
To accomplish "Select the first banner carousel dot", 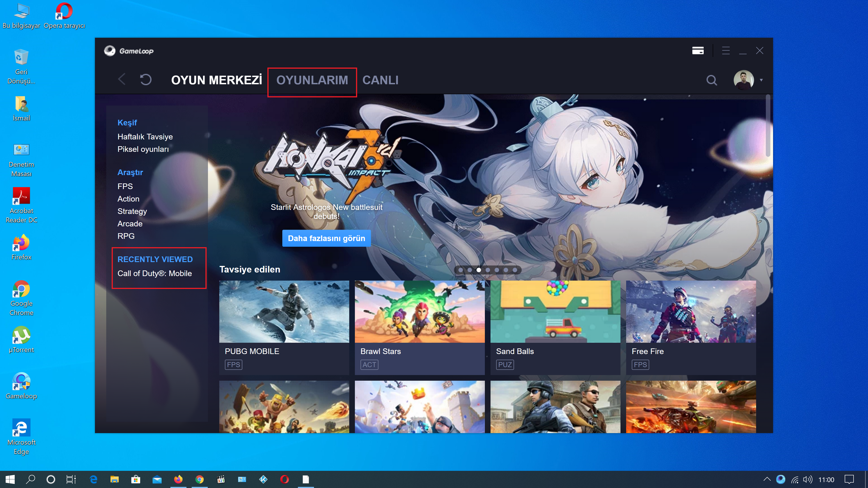I will point(461,270).
